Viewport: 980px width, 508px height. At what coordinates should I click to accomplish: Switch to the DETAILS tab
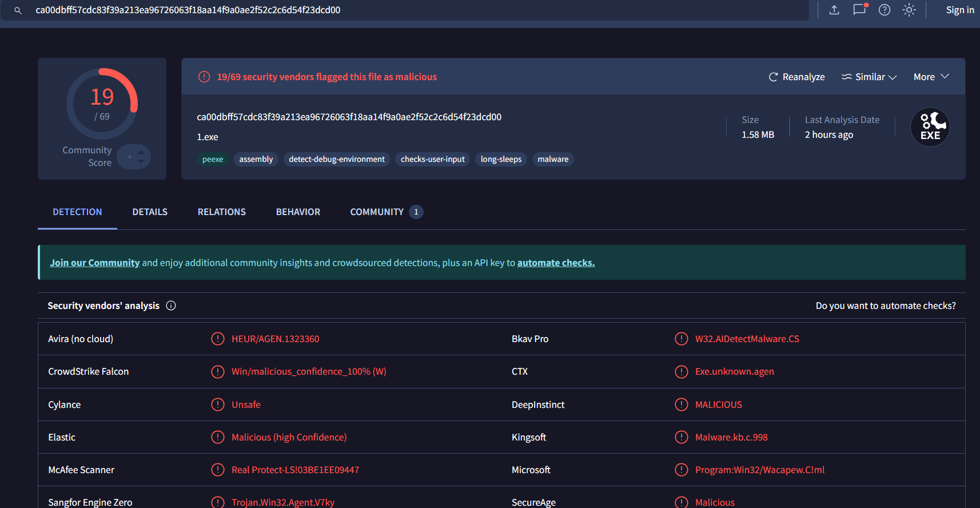[x=150, y=212]
